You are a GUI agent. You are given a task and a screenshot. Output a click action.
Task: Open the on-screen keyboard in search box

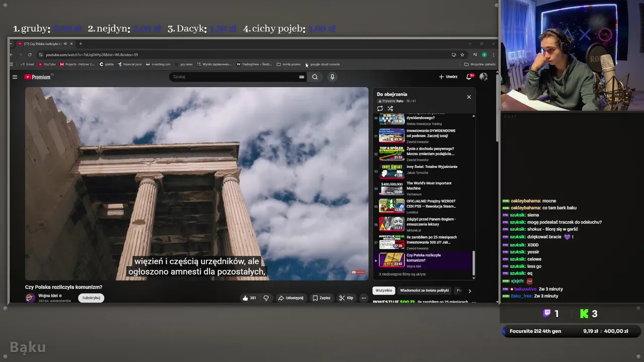tap(302, 77)
